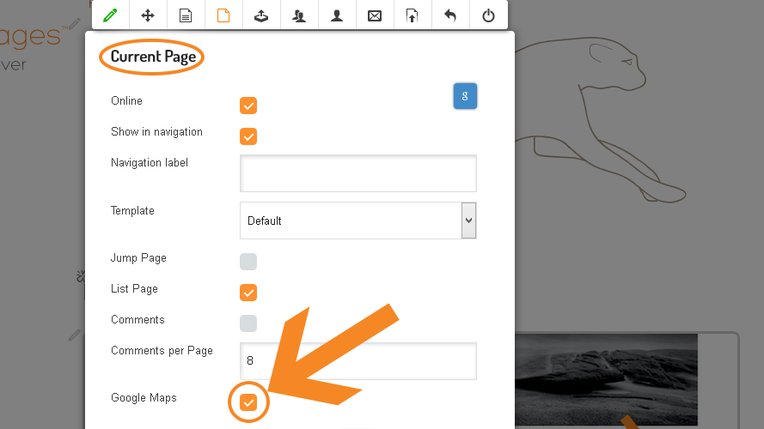
Task: Click the power logout icon
Action: click(488, 15)
